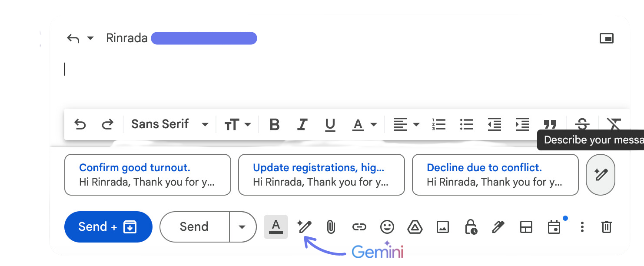This screenshot has height=266, width=644.
Task: Toggle bold formatting
Action: [274, 125]
